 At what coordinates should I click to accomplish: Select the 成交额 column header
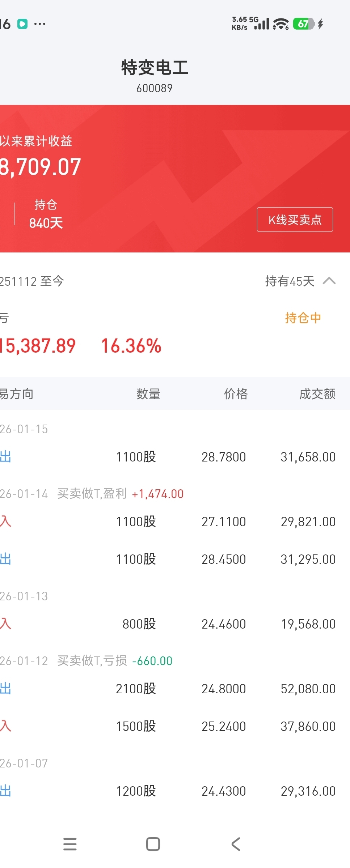pyautogui.click(x=317, y=394)
